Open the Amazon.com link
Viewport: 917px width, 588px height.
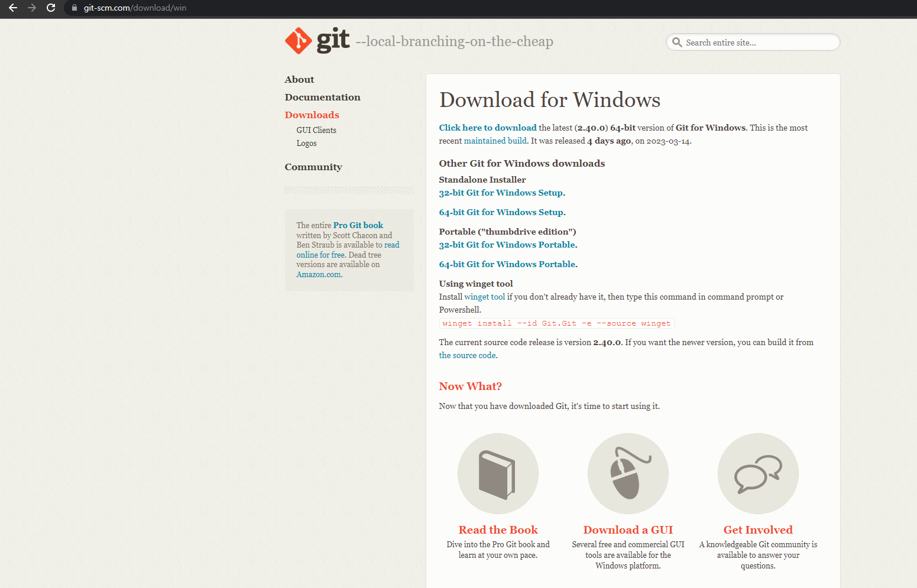coord(319,274)
